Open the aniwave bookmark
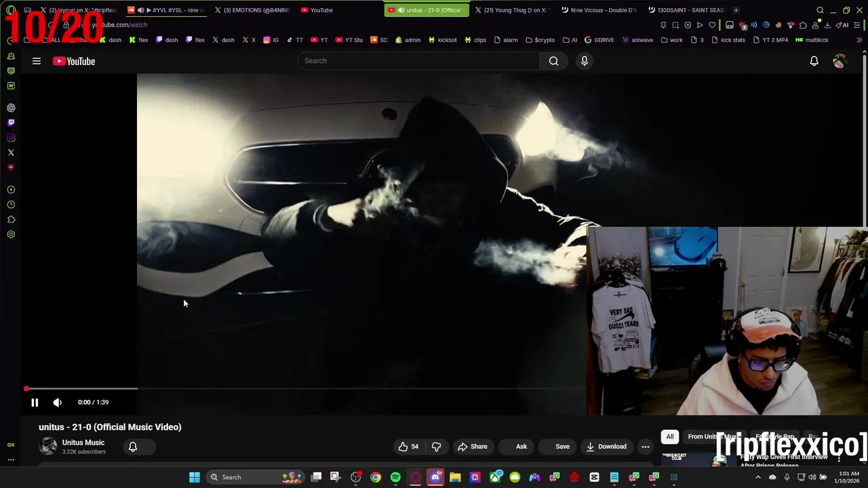868x488 pixels. [637, 40]
